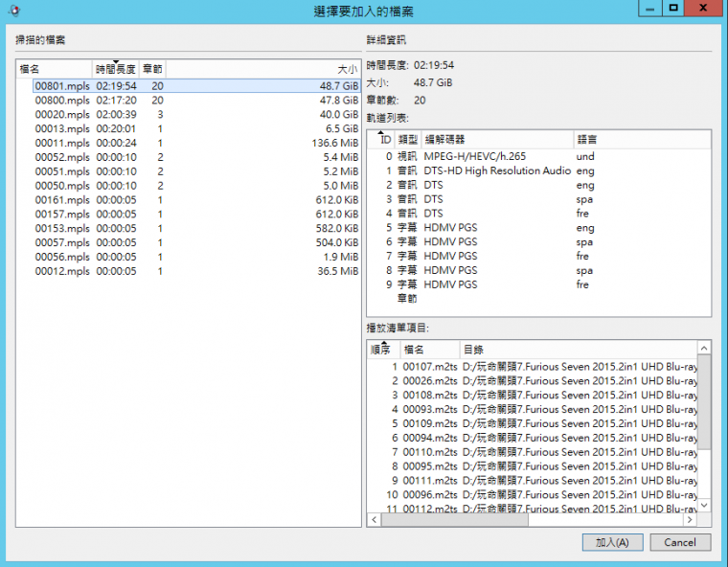Select the MPEG-H/HEVC/h.265 video track
Screen dimensions: 728x567
click(x=539, y=156)
